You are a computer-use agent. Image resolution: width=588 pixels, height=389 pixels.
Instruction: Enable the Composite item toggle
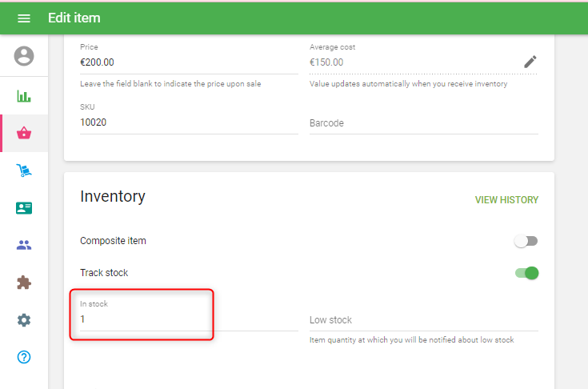coord(526,241)
